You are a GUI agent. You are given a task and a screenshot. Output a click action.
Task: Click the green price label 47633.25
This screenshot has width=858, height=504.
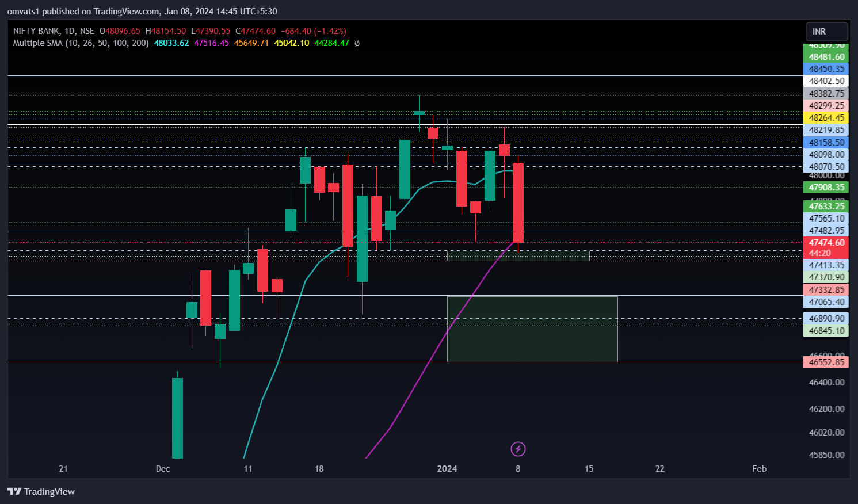826,207
